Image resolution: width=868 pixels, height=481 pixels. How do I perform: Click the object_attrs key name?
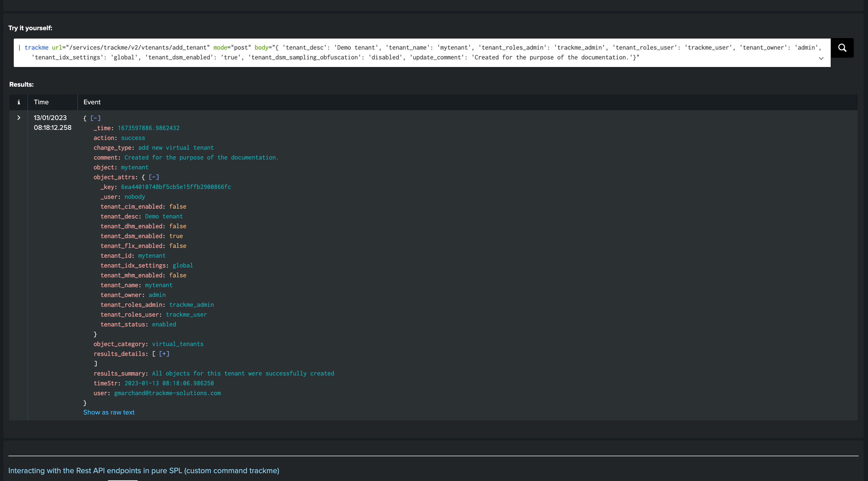click(x=114, y=177)
